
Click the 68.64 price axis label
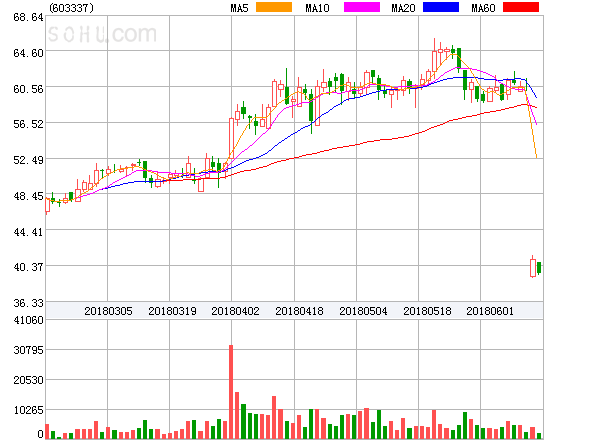(x=28, y=17)
